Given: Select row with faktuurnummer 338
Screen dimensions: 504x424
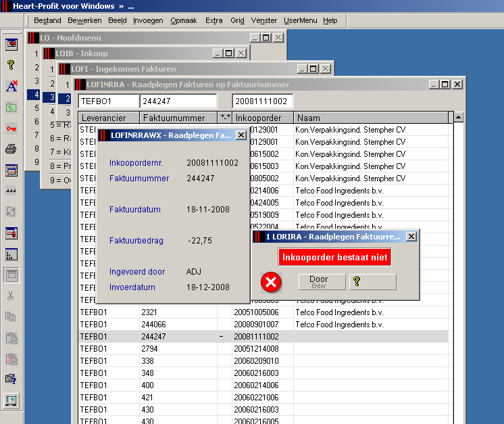Looking at the screenshot, I should click(x=263, y=361).
